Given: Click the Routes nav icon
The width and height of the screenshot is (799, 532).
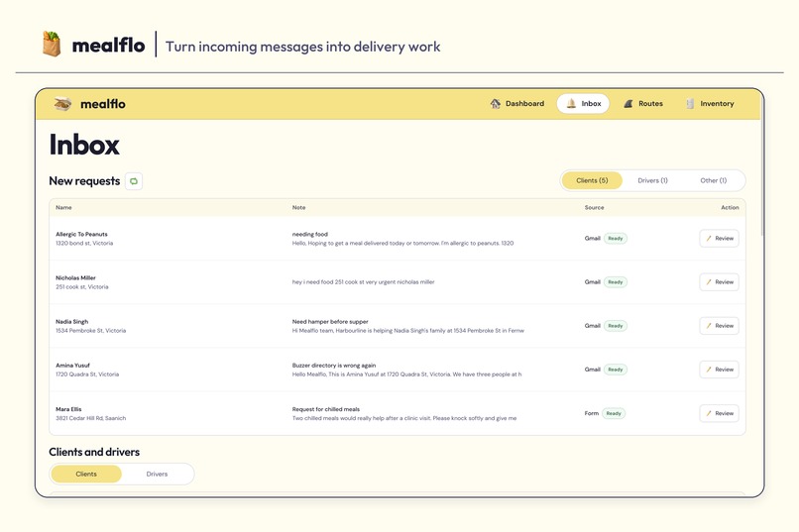Looking at the screenshot, I should point(628,104).
